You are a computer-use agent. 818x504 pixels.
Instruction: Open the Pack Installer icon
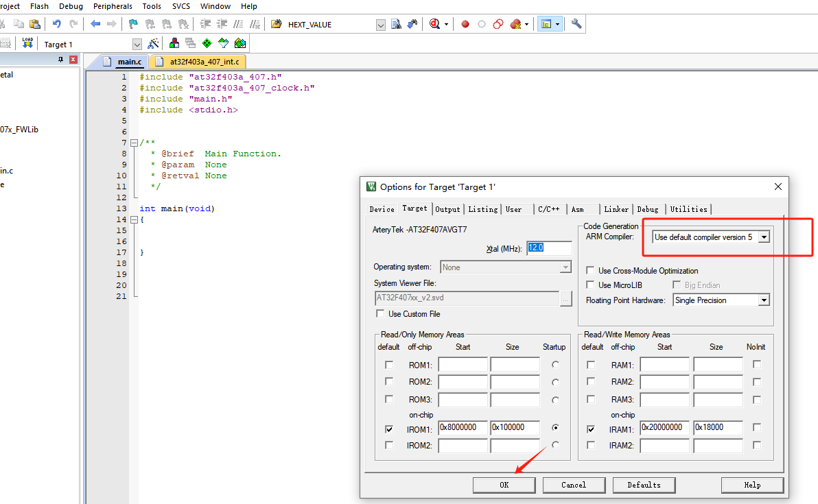point(240,43)
